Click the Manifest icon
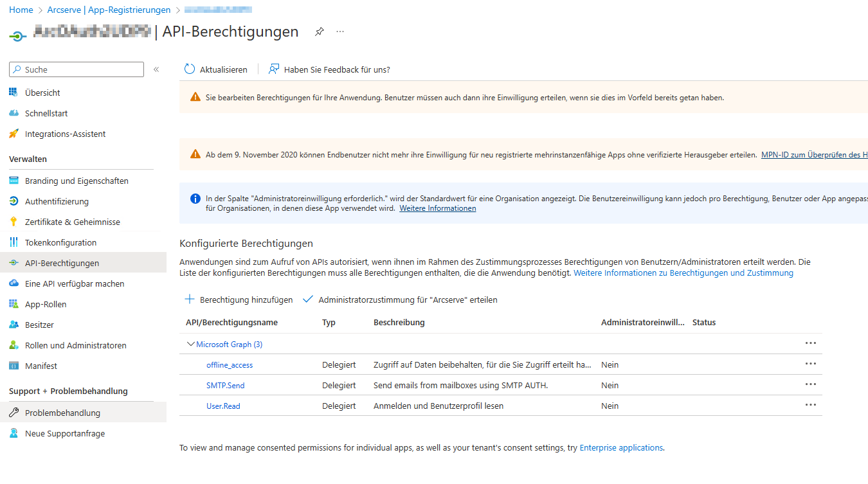Image resolution: width=868 pixels, height=484 pixels. coord(14,366)
